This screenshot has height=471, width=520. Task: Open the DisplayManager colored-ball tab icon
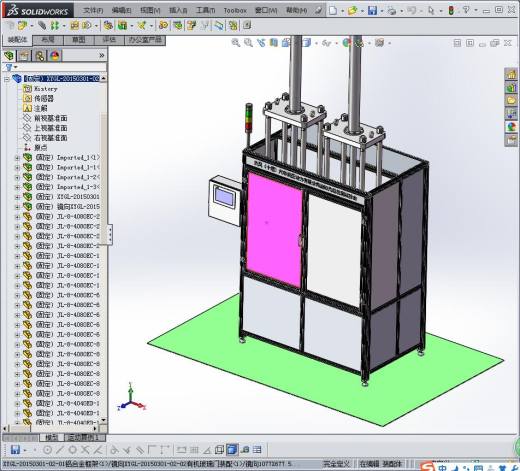pyautogui.click(x=55, y=55)
